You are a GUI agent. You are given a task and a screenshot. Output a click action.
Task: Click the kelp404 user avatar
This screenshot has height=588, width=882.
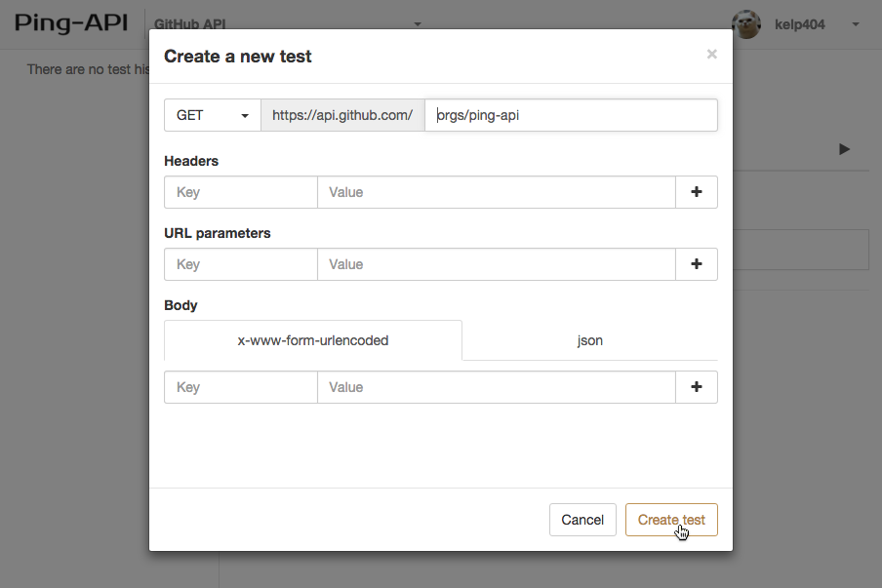746,24
